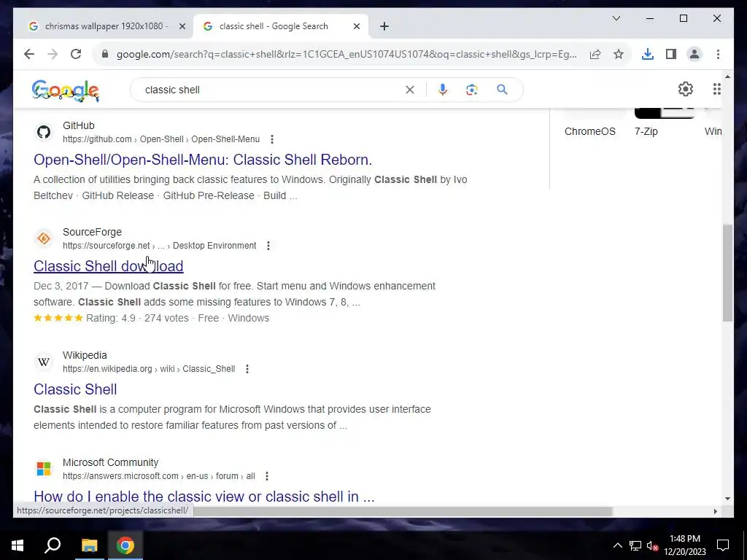Click the Google holiday logo

pos(65,90)
